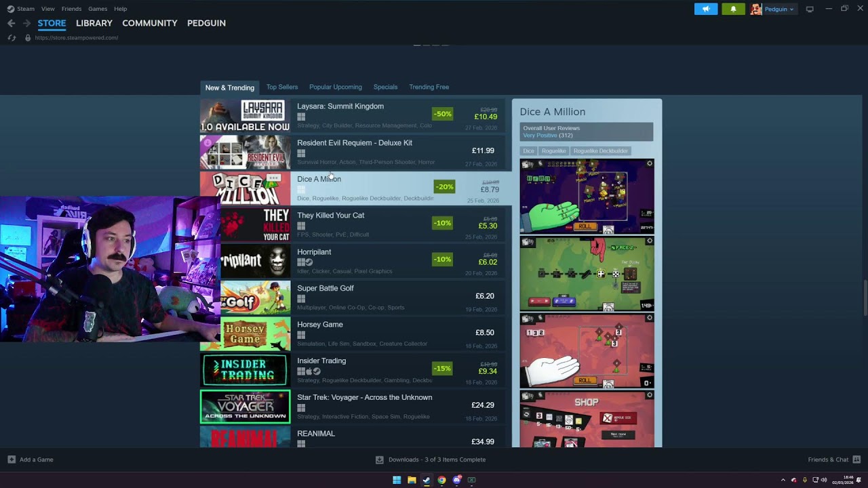Click the Friends & Chat icon
868x488 pixels.
[858, 460]
